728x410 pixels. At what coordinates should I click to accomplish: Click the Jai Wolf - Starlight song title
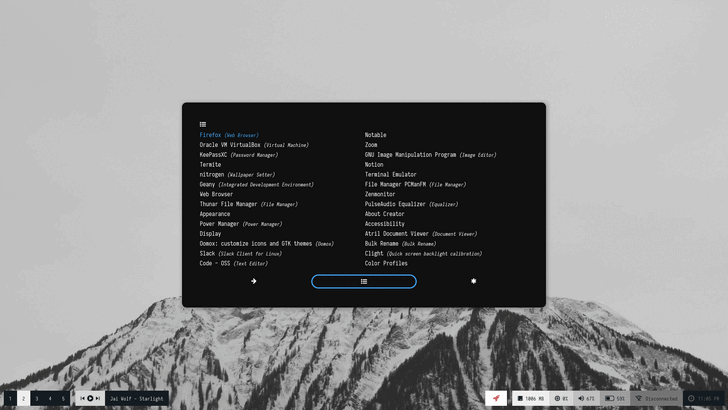click(x=137, y=398)
